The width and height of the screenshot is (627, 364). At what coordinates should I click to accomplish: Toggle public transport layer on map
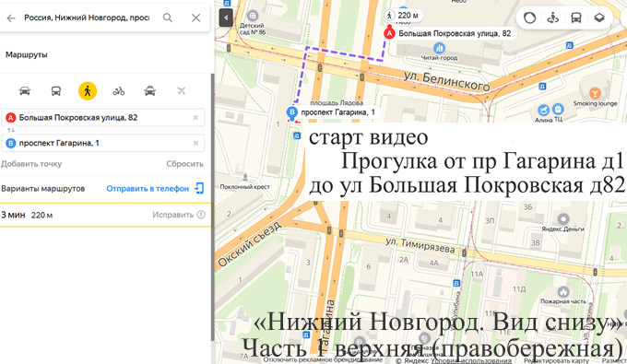tap(575, 18)
